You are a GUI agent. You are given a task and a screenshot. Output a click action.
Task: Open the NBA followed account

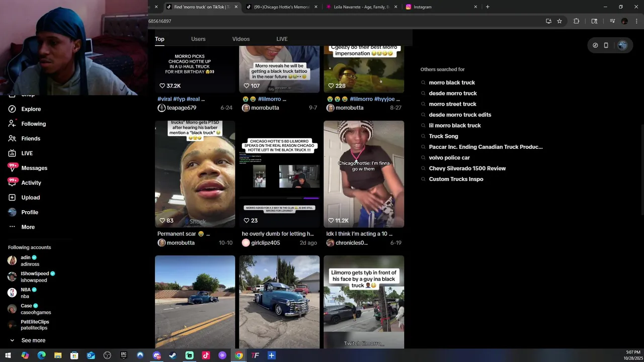tap(22, 293)
